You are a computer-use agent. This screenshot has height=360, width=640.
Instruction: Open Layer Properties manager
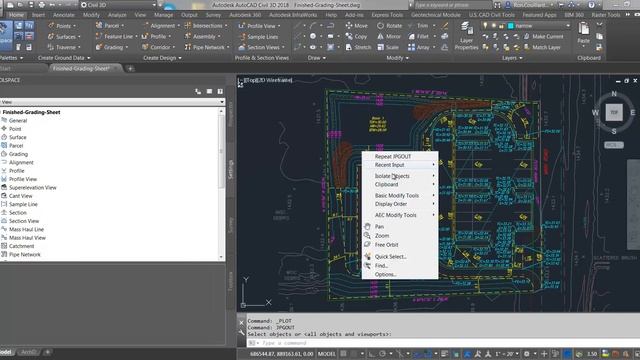(x=466, y=36)
